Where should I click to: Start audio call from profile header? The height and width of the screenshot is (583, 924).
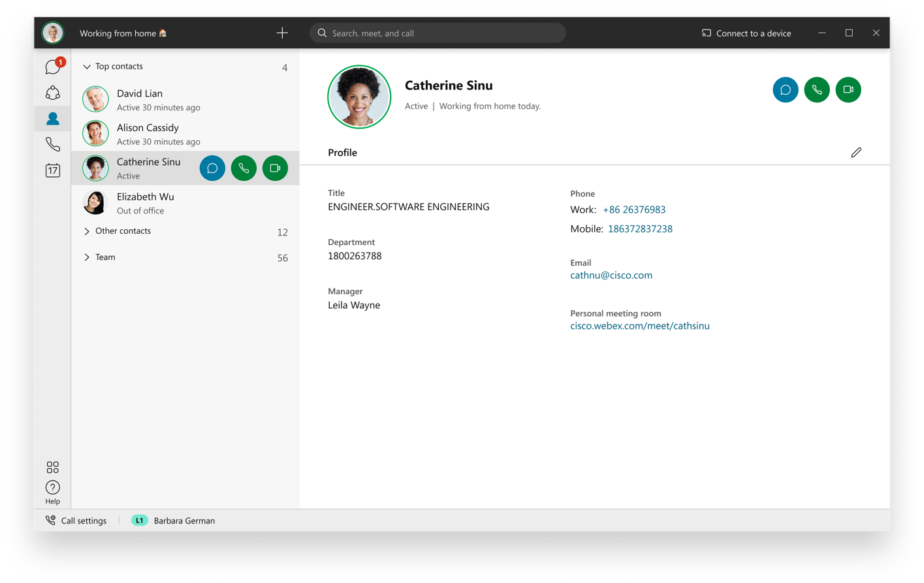pyautogui.click(x=817, y=90)
